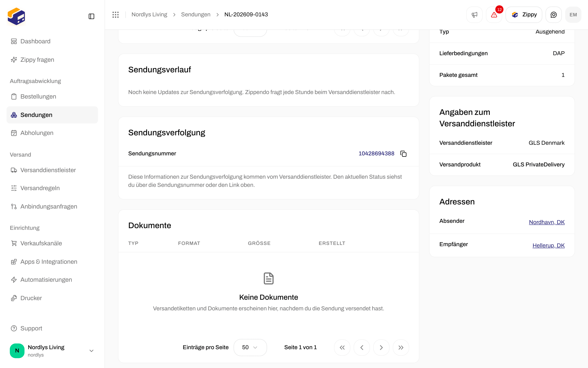Open Abholungen sidebar item
588x368 pixels.
[x=52, y=133]
